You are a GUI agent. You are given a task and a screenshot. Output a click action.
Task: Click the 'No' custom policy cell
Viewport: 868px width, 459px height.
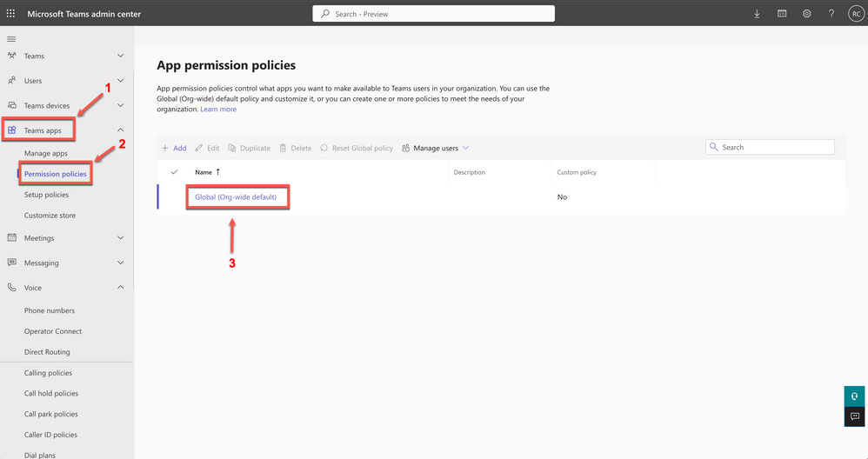pyautogui.click(x=562, y=196)
